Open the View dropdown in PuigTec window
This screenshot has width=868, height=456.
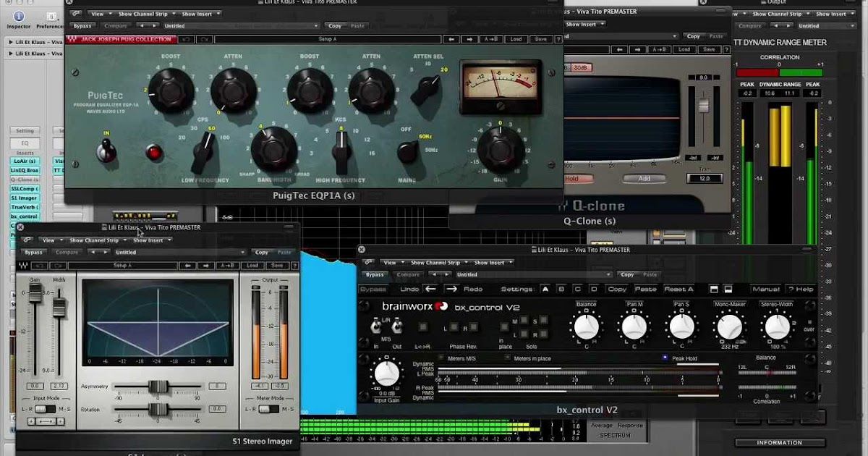[x=103, y=14]
